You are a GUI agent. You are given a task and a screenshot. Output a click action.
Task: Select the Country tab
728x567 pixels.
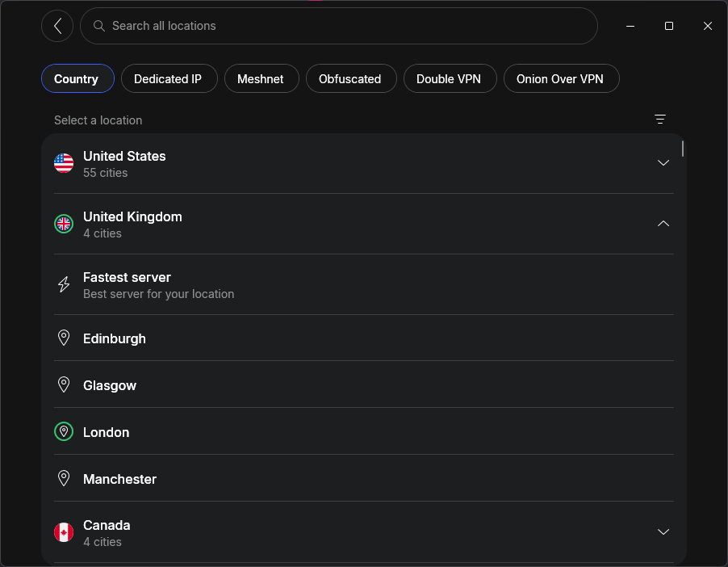(77, 78)
